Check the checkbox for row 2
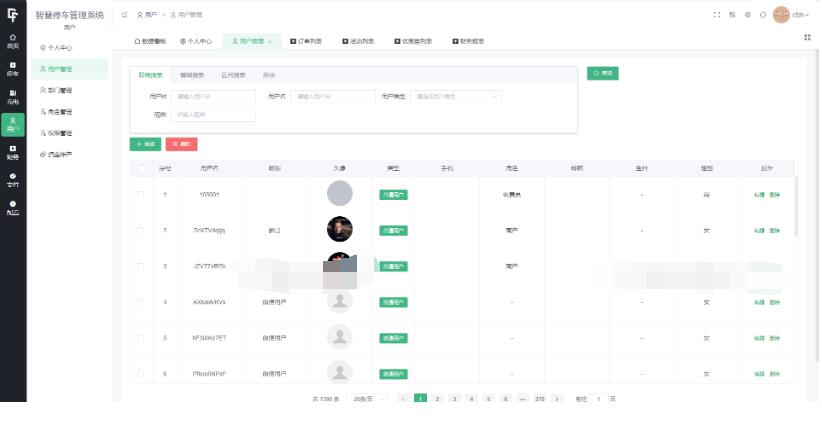 click(140, 230)
